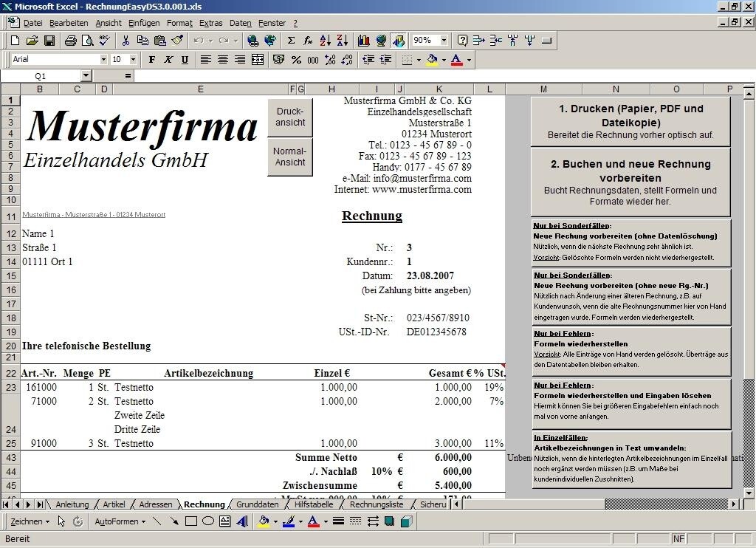Sort ascending with the A-Z icon
The image size is (756, 548).
click(x=326, y=41)
